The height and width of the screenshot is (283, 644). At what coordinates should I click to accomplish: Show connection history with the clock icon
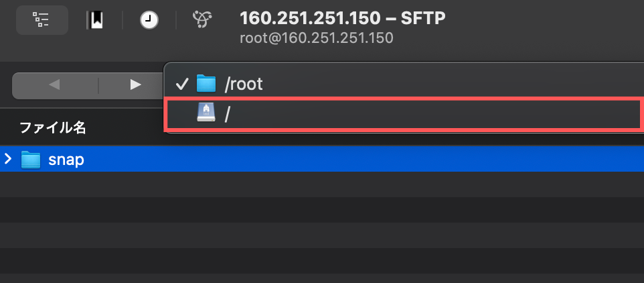149,21
